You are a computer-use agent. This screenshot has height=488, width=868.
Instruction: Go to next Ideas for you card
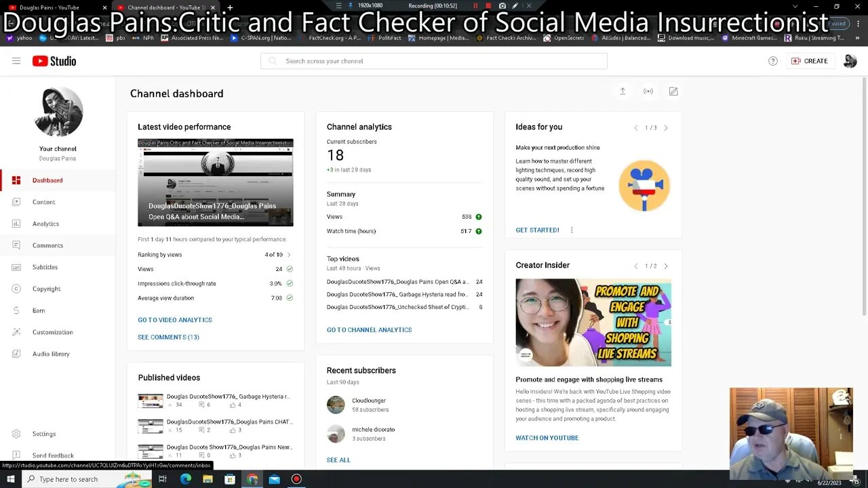tap(666, 127)
